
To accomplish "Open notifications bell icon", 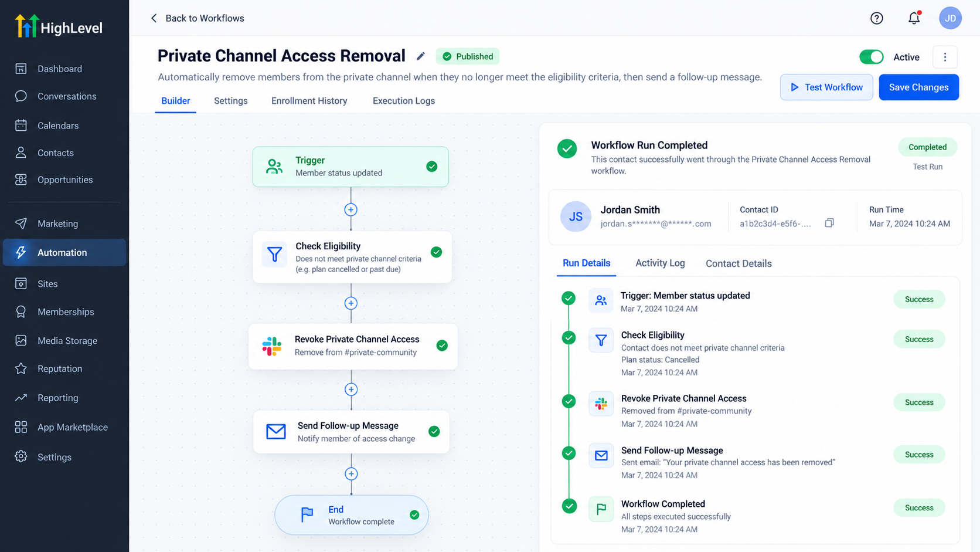I will (914, 18).
